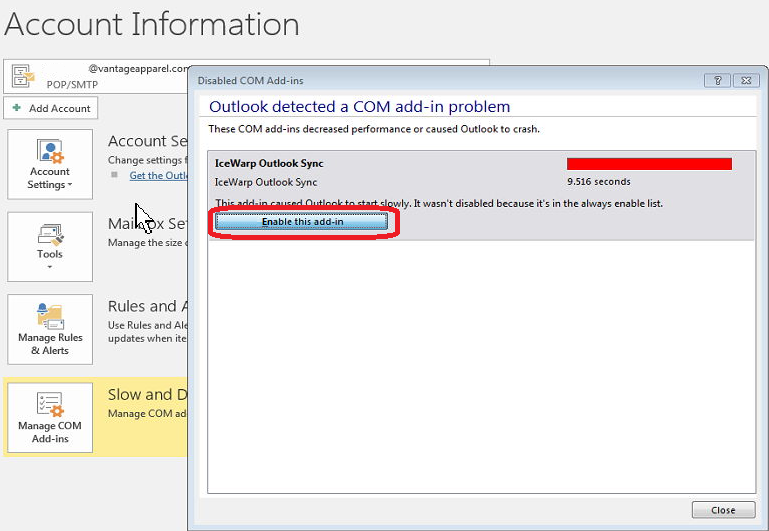Screen dimensions: 769x531
Task: Click the Rules and Alerts section heading
Action: click(x=148, y=306)
